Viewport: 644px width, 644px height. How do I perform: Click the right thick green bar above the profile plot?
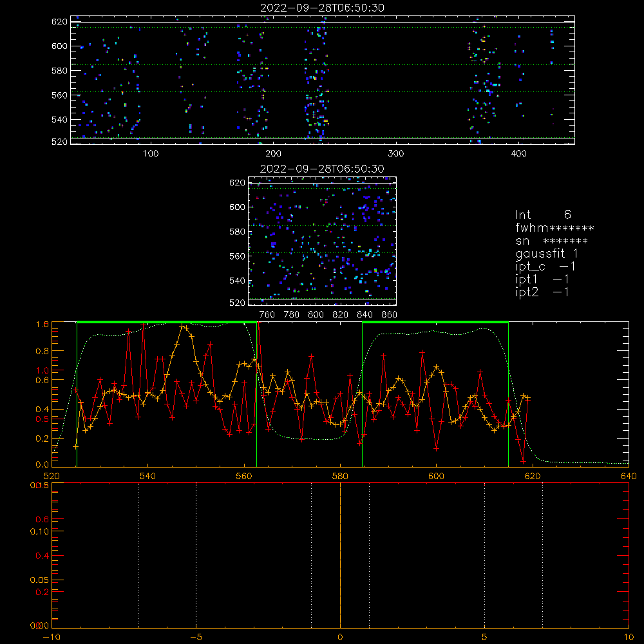click(435, 322)
